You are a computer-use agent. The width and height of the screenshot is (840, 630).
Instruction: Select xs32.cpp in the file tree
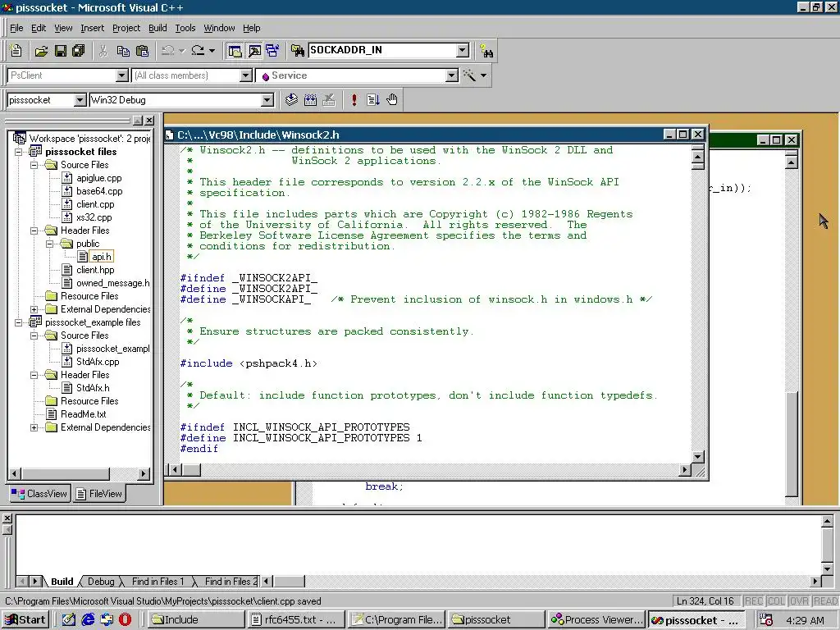click(94, 217)
